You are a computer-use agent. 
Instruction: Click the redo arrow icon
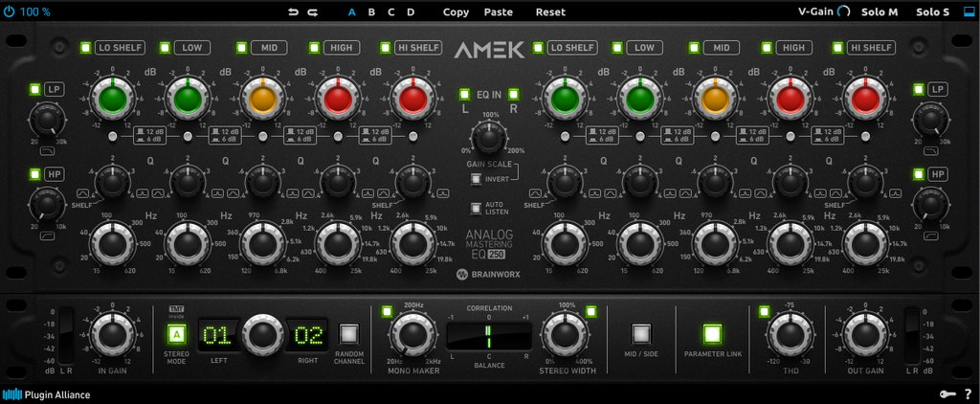[x=313, y=11]
